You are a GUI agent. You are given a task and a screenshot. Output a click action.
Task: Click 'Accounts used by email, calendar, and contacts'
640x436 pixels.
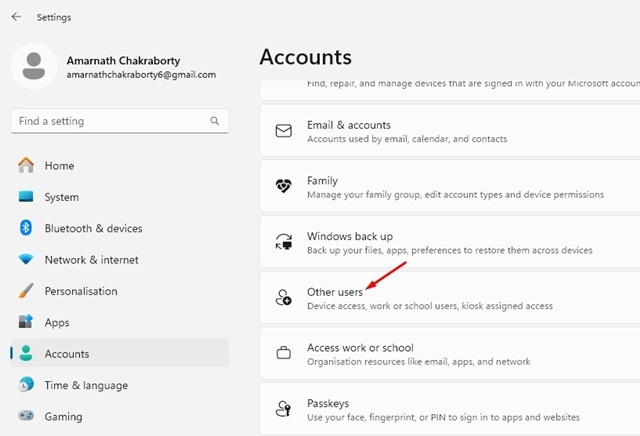[407, 139]
